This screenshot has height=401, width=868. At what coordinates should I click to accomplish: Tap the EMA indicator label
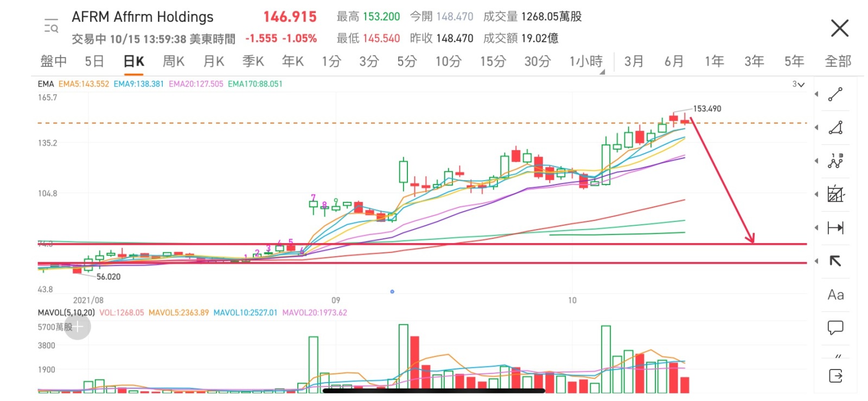pos(46,84)
